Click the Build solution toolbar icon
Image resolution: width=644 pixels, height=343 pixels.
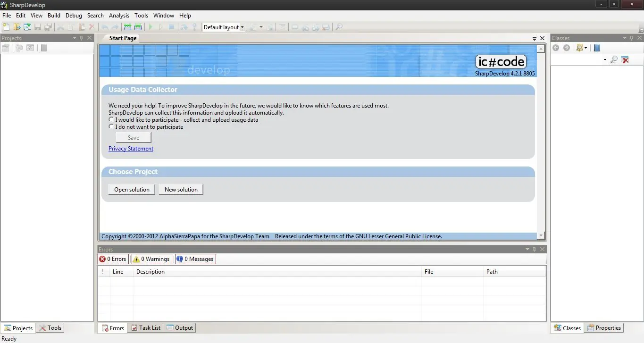[x=127, y=27]
